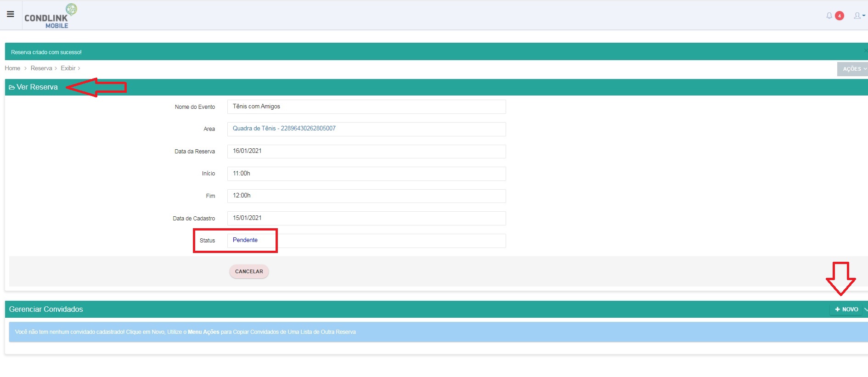Open the Quadra de Tênis area link
Viewport: 868px width, 377px height.
pyautogui.click(x=284, y=129)
